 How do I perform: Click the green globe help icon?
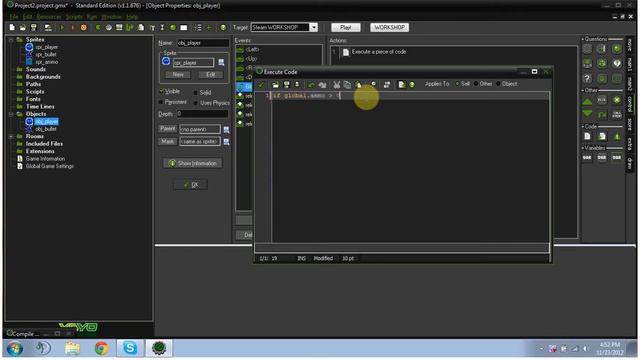coord(223,27)
